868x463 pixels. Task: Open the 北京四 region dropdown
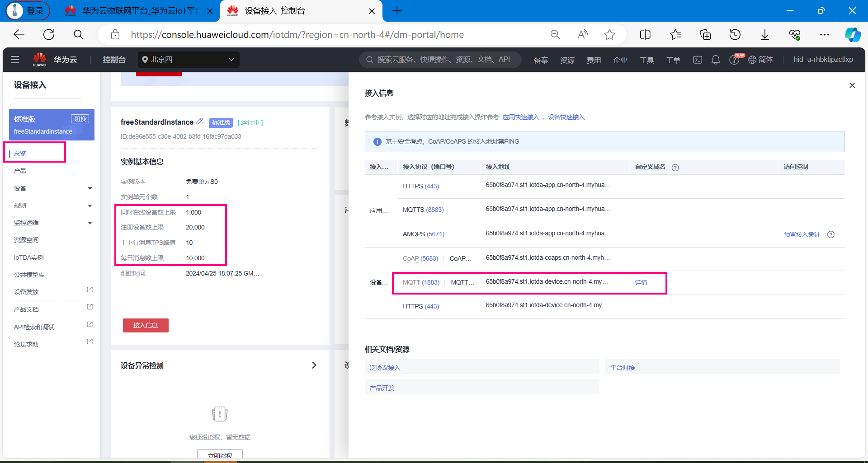(189, 60)
